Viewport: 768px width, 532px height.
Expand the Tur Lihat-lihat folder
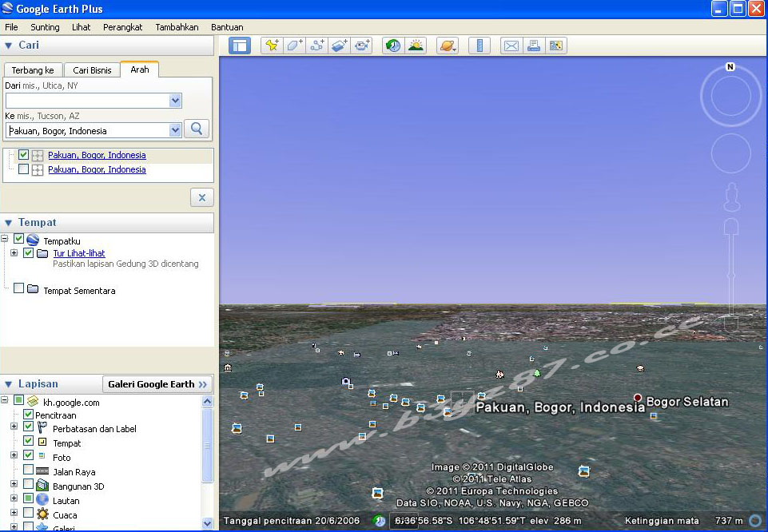pyautogui.click(x=14, y=253)
